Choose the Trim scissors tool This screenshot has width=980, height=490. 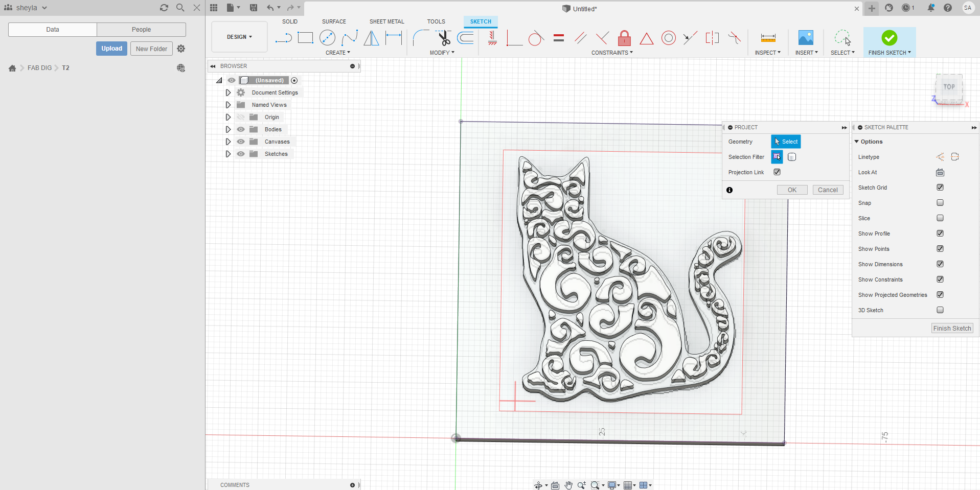pyautogui.click(x=443, y=38)
